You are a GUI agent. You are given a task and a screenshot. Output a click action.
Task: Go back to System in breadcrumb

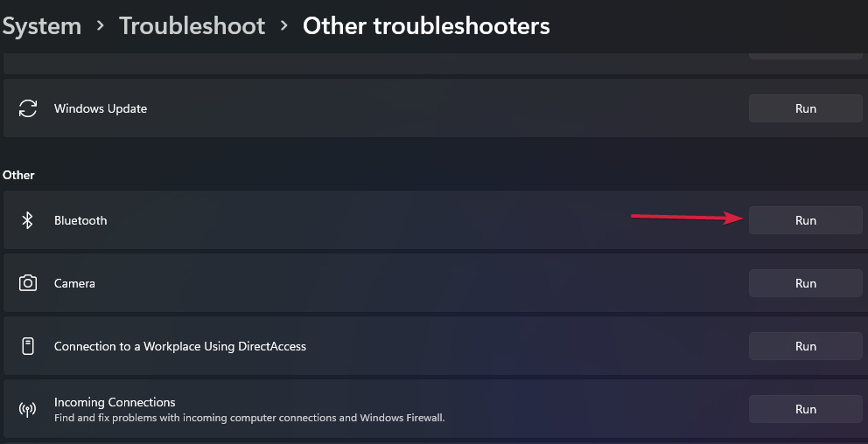tap(41, 26)
